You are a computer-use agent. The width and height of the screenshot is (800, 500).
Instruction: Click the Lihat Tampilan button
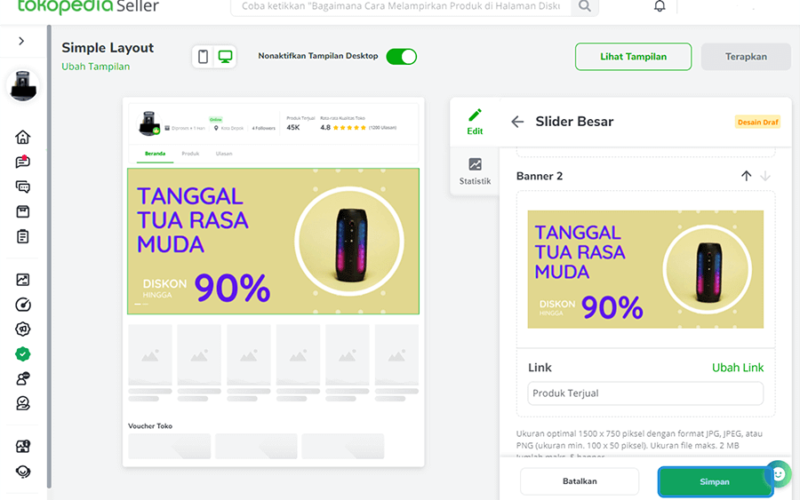pyautogui.click(x=633, y=57)
